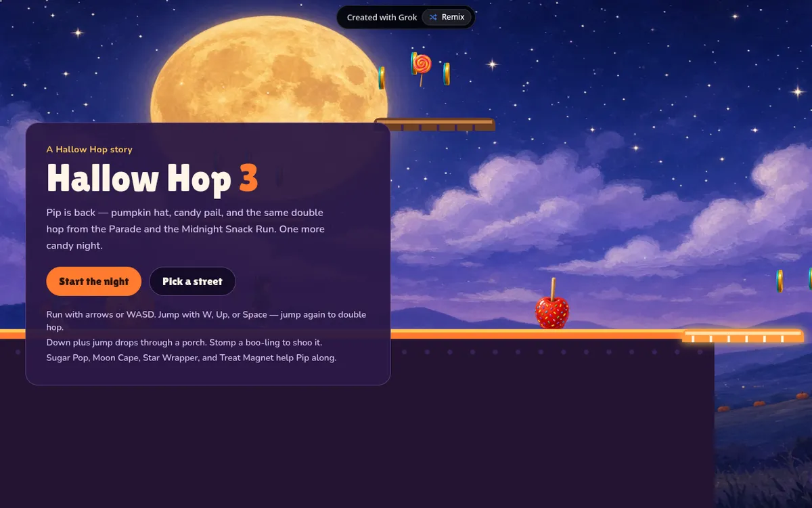Image resolution: width=812 pixels, height=508 pixels.
Task: Click the Hallow Hop 3 title
Action: click(x=152, y=178)
